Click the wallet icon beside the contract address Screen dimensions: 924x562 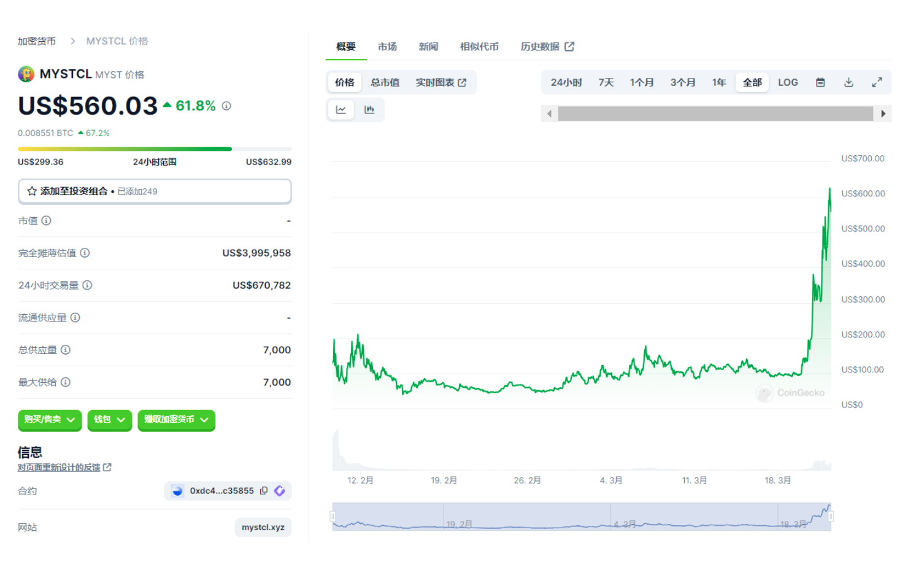coord(280,491)
